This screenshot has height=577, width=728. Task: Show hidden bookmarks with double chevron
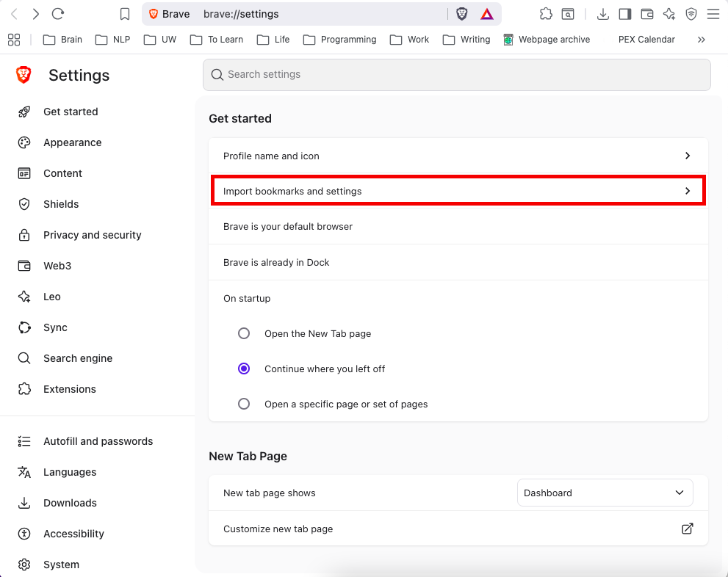click(x=702, y=40)
